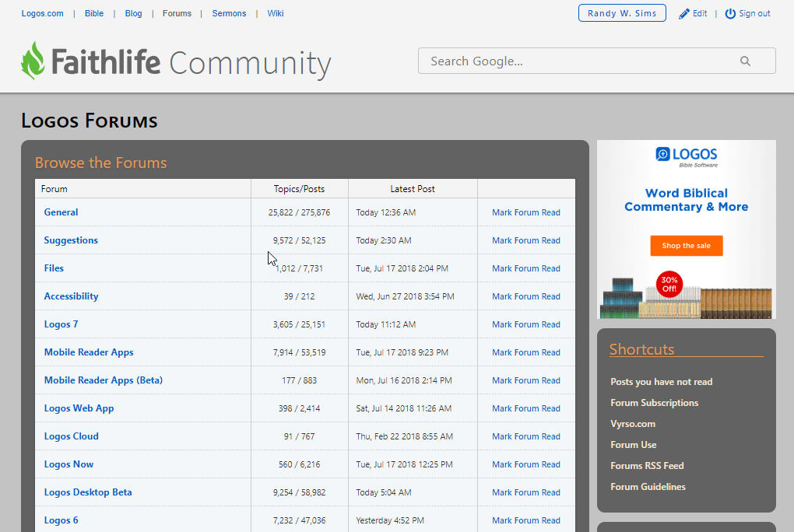Mark Forum Read for Mobile Reader Apps (Beta)

[525, 380]
